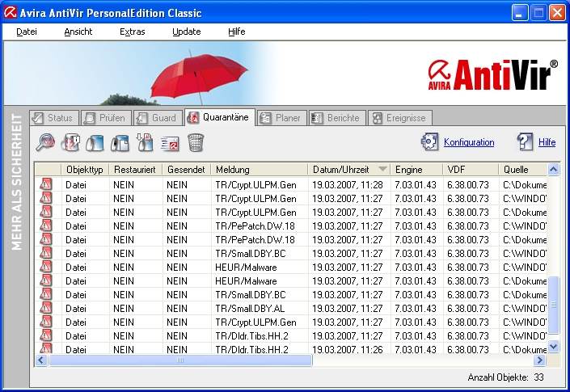Click the vertical scrollbar up arrow
570x392 pixels.
[553, 169]
